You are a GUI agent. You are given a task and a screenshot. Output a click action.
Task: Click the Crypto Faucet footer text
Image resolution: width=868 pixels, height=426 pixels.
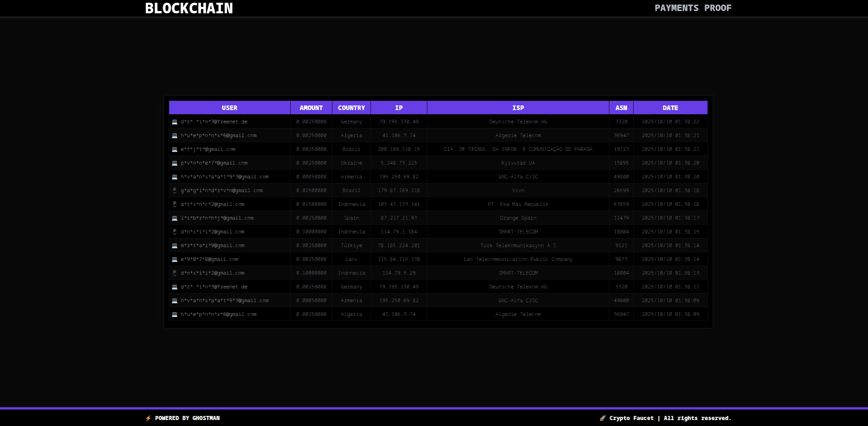tap(631, 418)
